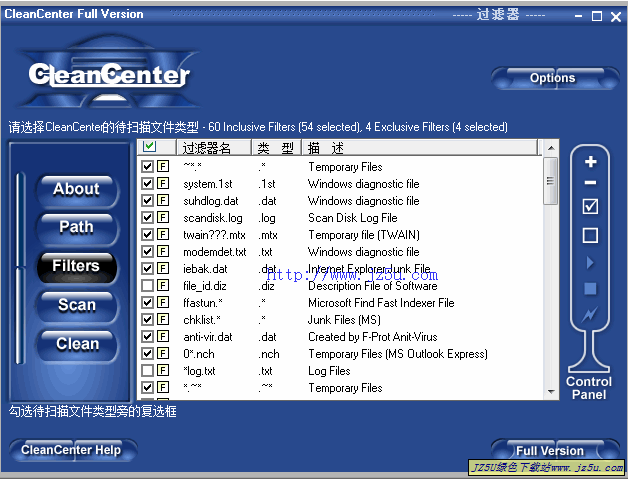Click the play arrow icon in Control Panel
This screenshot has height=479, width=628.
[x=590, y=263]
